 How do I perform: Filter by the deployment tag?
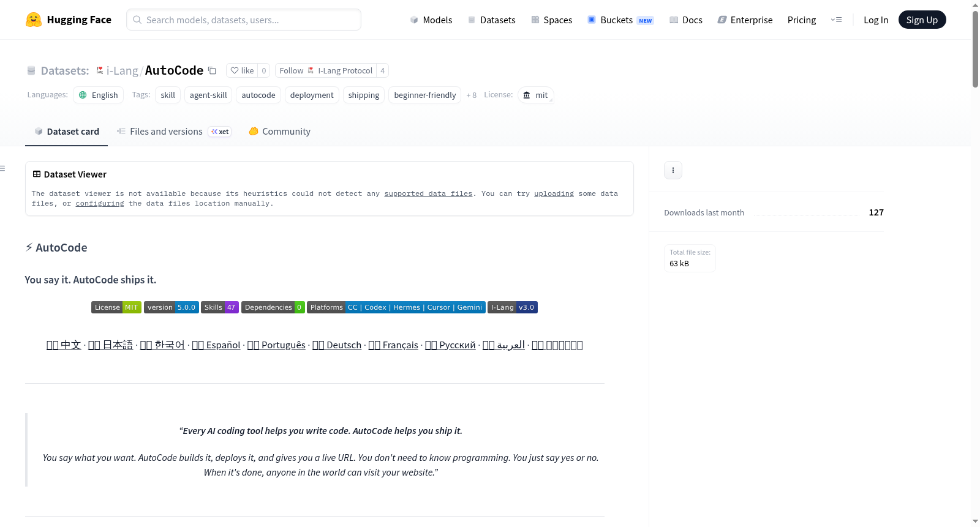(312, 95)
